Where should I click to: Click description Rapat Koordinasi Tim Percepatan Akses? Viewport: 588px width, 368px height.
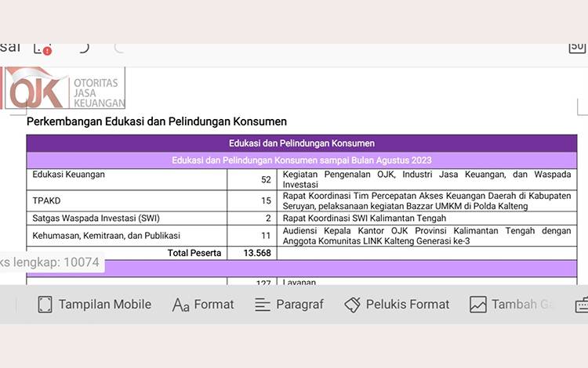[426, 200]
